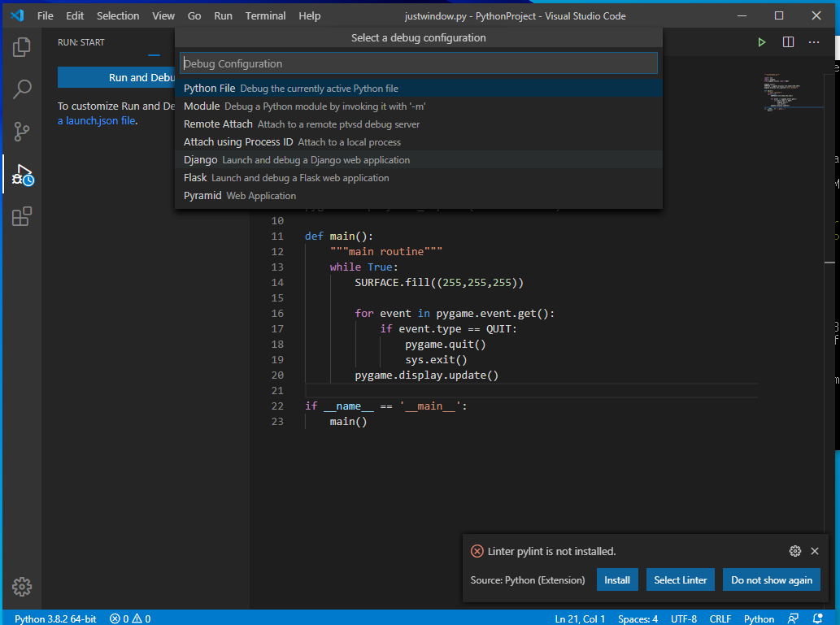Open the feedback icon in status bar
Viewport: 840px width, 625px height.
(793, 618)
